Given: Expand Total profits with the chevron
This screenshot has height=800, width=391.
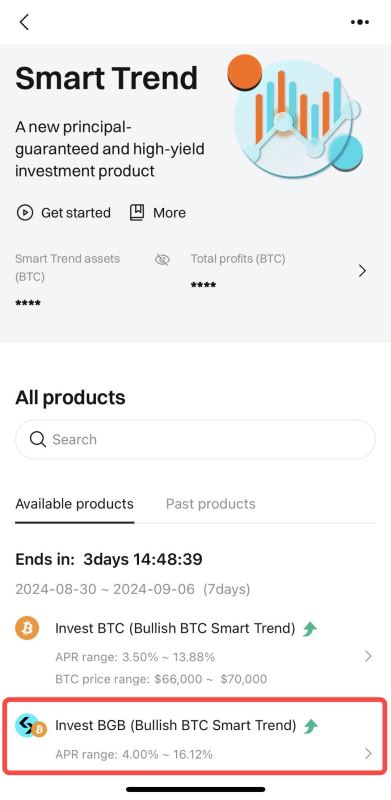Looking at the screenshot, I should click(362, 271).
